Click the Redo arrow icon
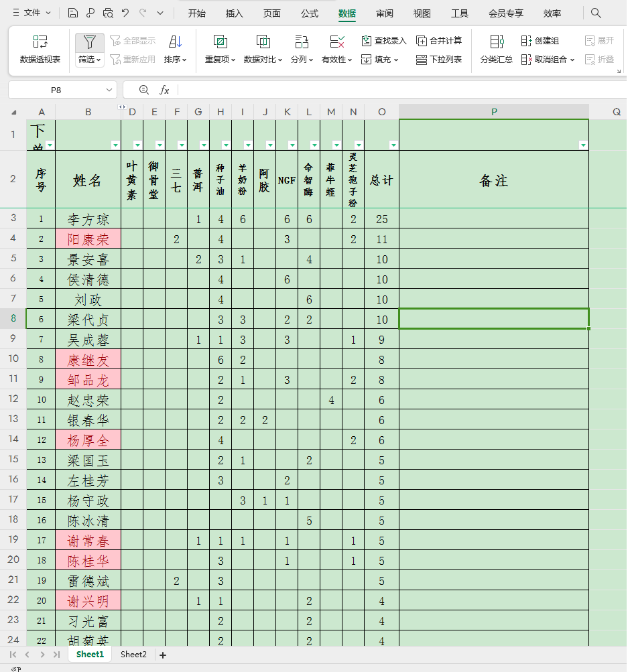 143,13
